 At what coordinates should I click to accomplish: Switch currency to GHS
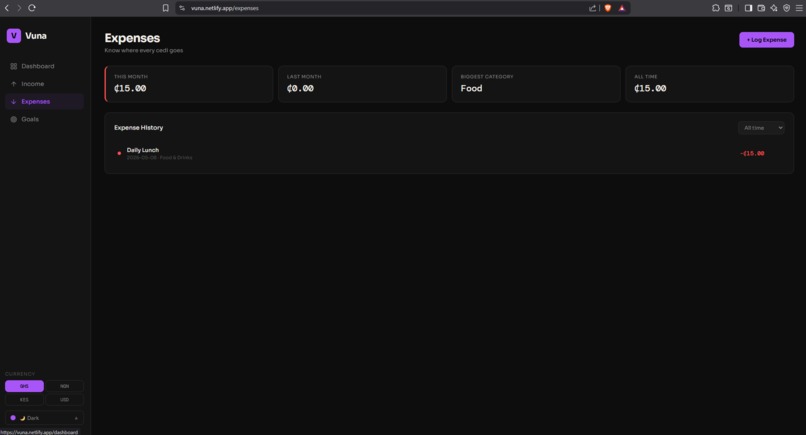[24, 386]
